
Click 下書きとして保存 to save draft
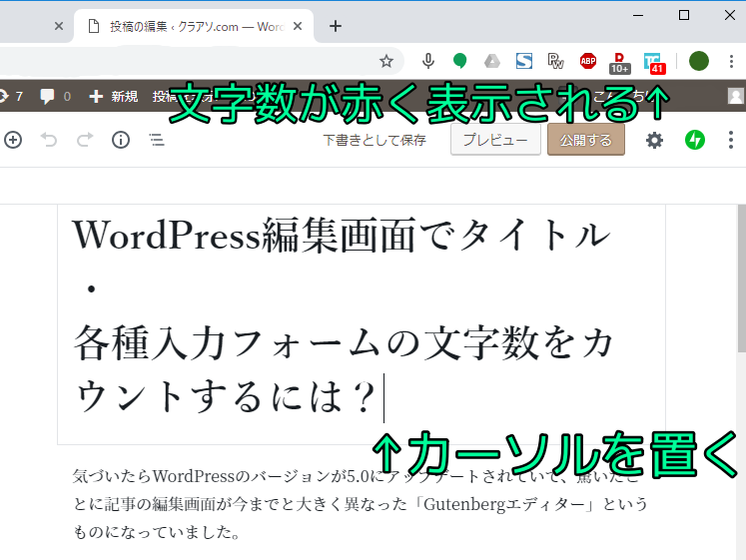click(x=374, y=140)
